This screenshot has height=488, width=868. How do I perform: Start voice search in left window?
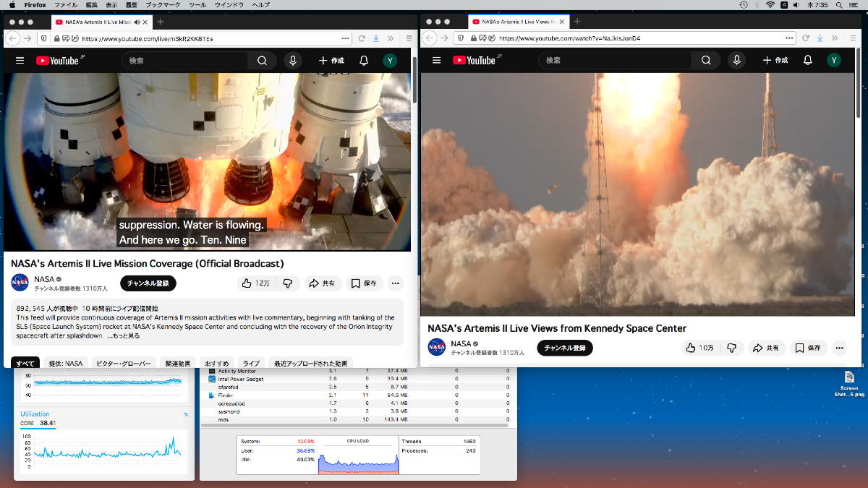[292, 61]
